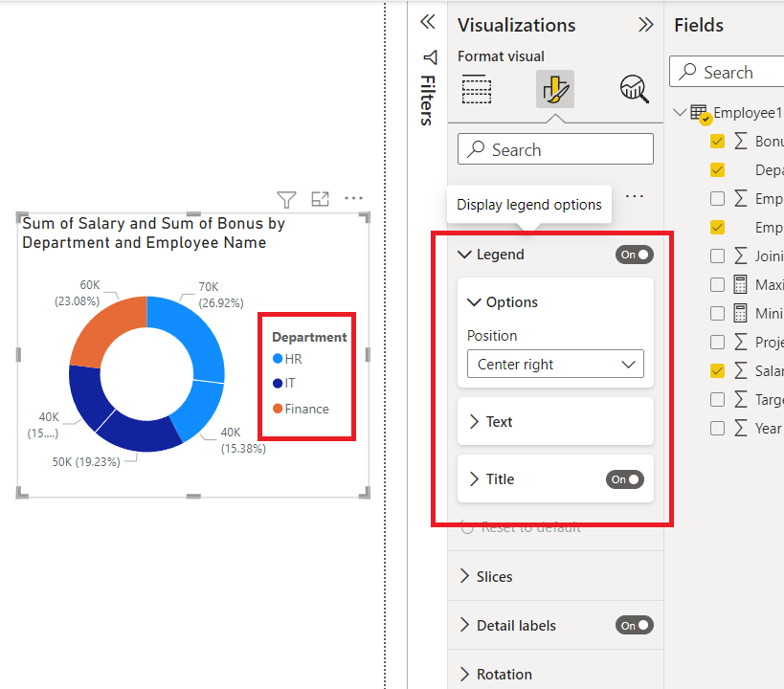784x689 pixels.
Task: Open the Position dropdown set to Center right
Action: [x=555, y=365]
